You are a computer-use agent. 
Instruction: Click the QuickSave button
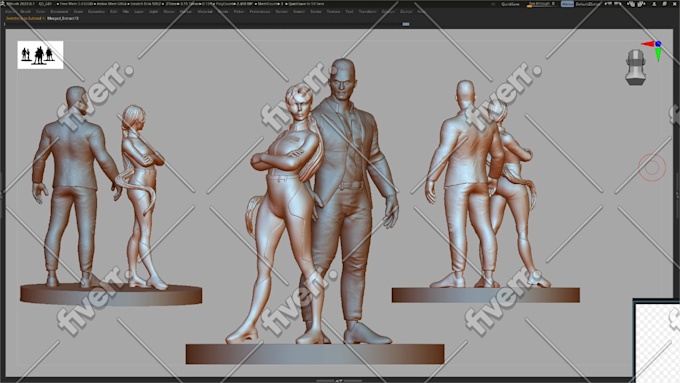(x=510, y=4)
